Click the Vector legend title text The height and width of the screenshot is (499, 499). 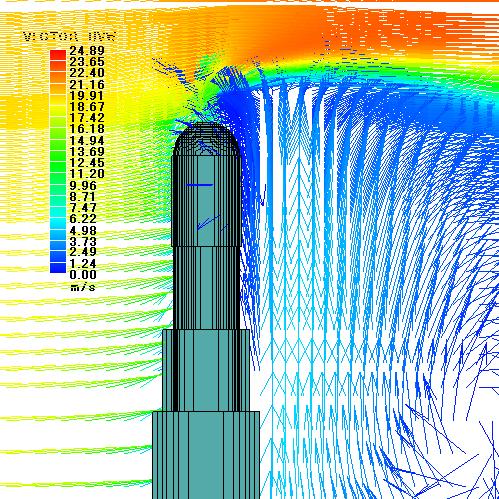coord(70,36)
